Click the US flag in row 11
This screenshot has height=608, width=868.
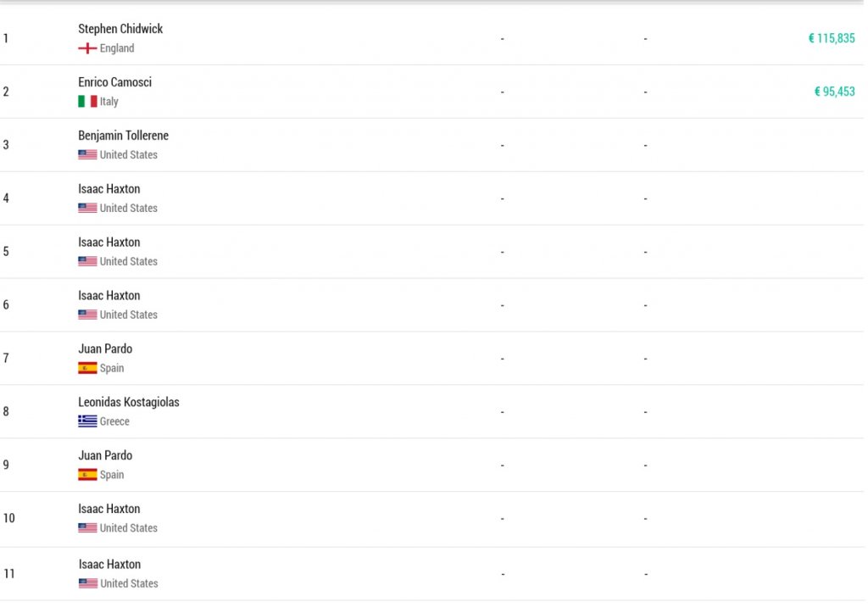coord(88,583)
